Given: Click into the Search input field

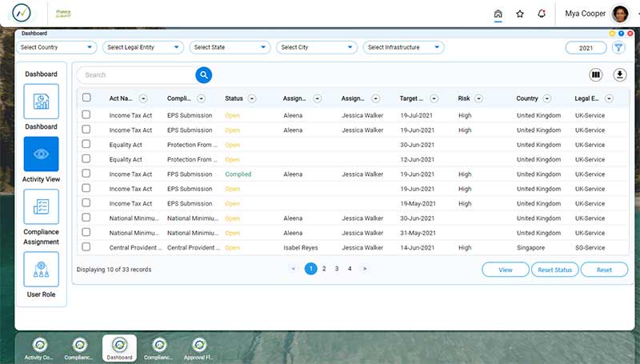Looking at the screenshot, I should tap(136, 74).
